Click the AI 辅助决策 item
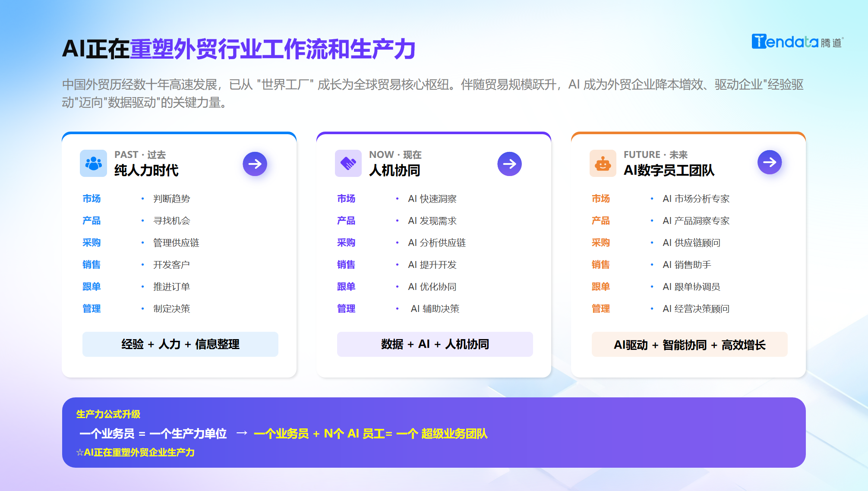Screen dimensions: 868x491 (435, 308)
